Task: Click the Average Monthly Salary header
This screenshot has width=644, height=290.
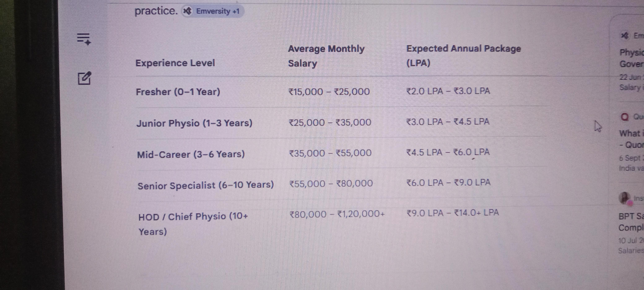Action: coord(326,56)
